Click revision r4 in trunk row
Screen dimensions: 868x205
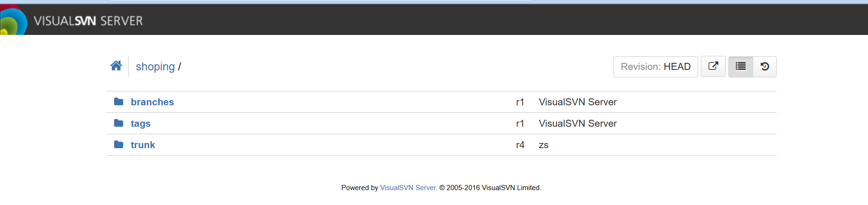coord(520,145)
